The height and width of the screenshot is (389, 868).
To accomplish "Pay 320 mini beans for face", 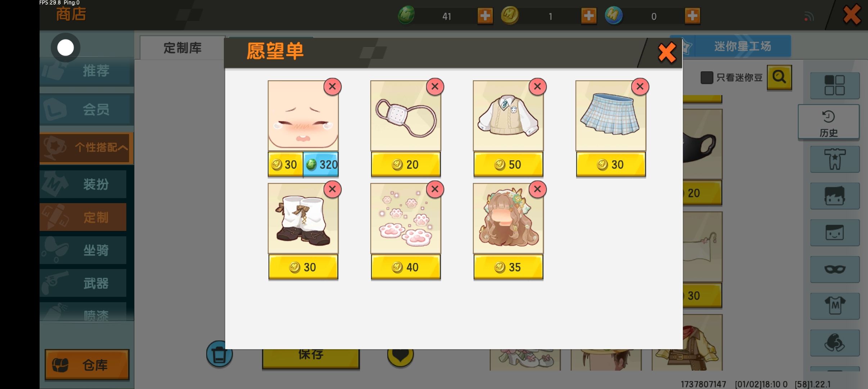I will click(321, 165).
